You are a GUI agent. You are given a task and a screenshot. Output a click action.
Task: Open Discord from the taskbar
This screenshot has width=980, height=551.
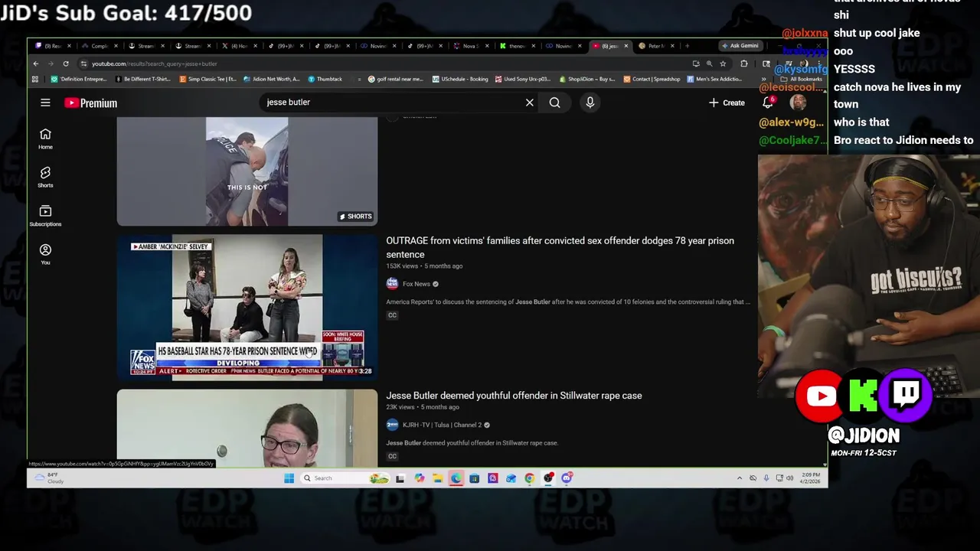pos(567,478)
